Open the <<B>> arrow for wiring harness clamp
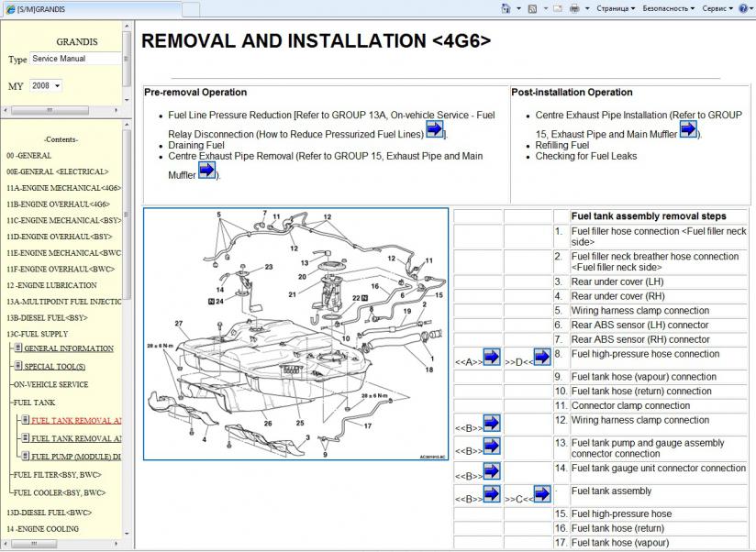This screenshot has height=552, width=756. pos(491,423)
